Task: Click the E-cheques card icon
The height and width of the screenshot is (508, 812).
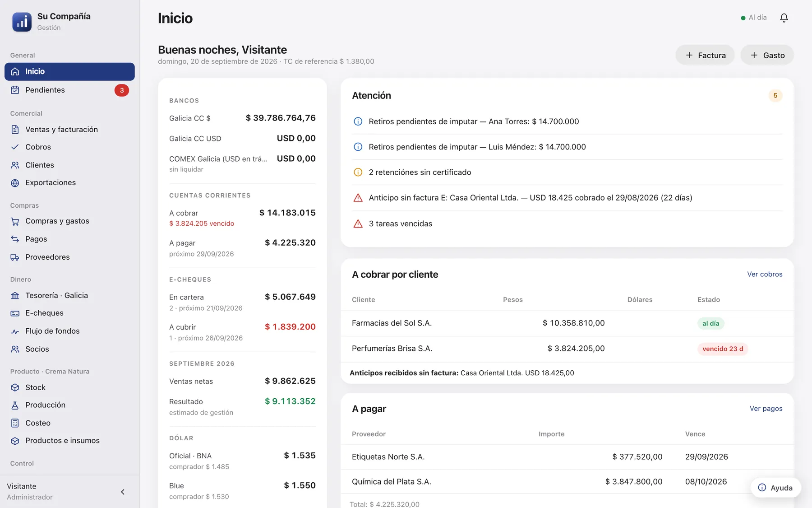Action: pos(15,313)
